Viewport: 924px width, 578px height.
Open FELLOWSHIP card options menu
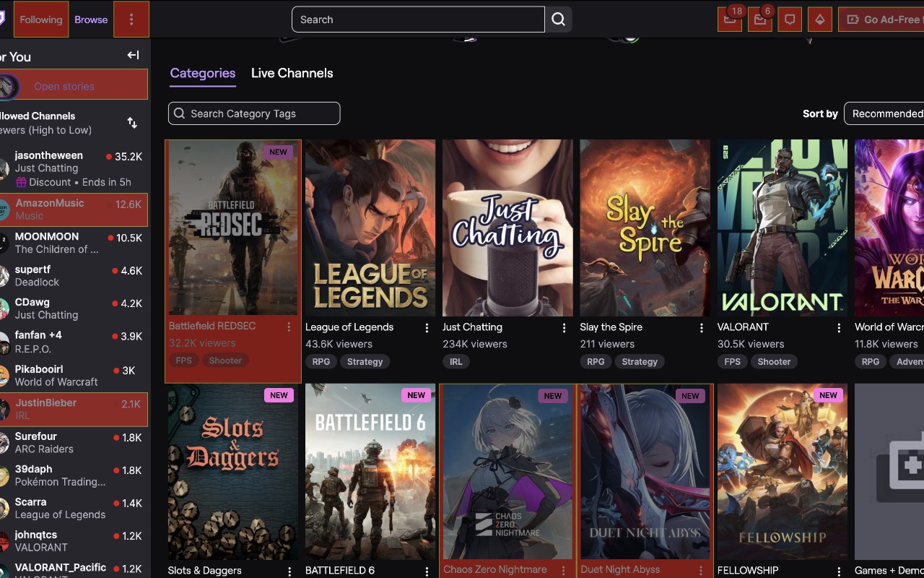pos(839,571)
